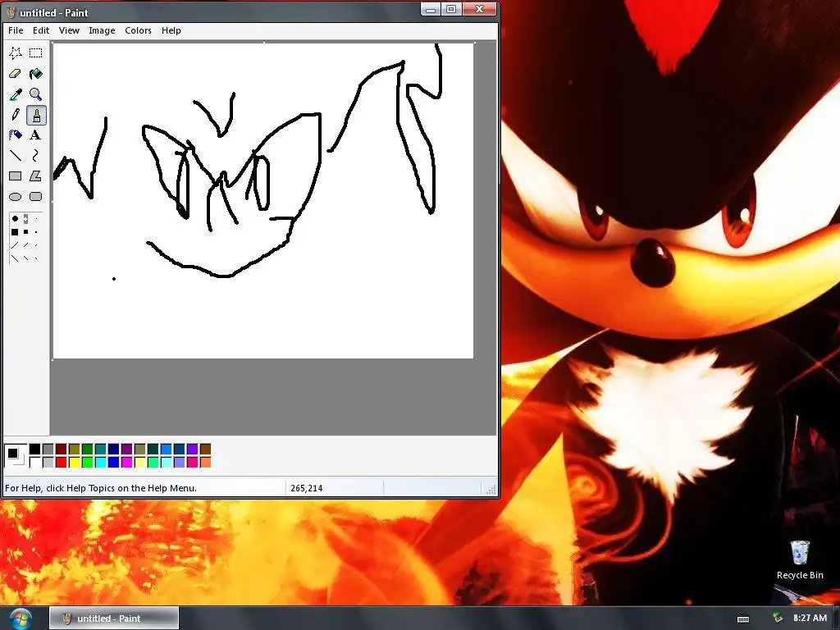Select the Text tool
The image size is (840, 630).
36,135
